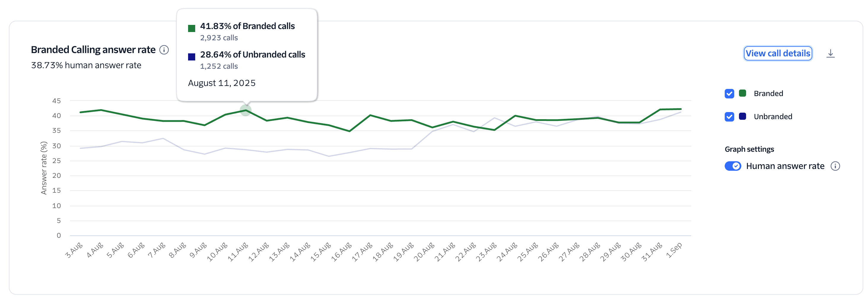Image resolution: width=868 pixels, height=300 pixels.
Task: Click the 38.73% human answer rate text
Action: pos(86,65)
